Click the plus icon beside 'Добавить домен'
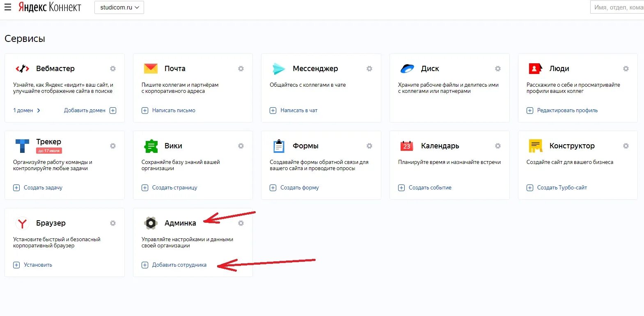The image size is (644, 316). click(113, 110)
